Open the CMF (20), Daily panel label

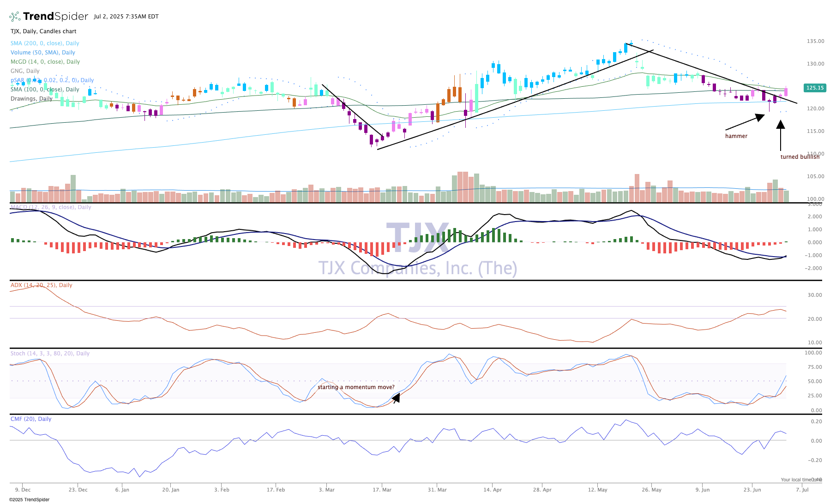(x=31, y=419)
